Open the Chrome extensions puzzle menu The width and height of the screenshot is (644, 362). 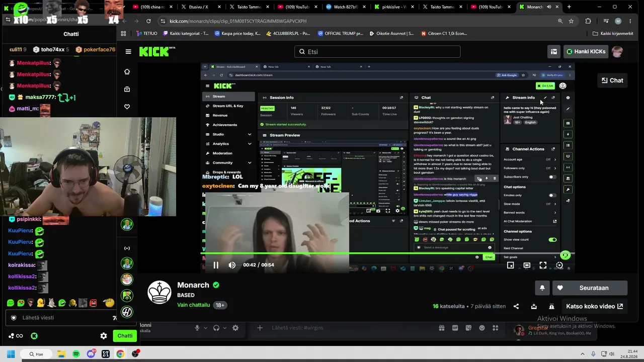[588, 21]
